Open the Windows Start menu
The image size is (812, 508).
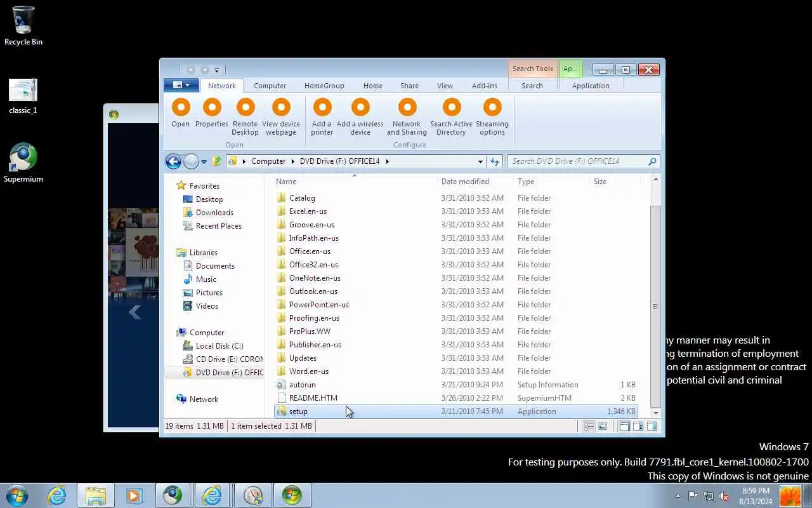tap(17, 495)
